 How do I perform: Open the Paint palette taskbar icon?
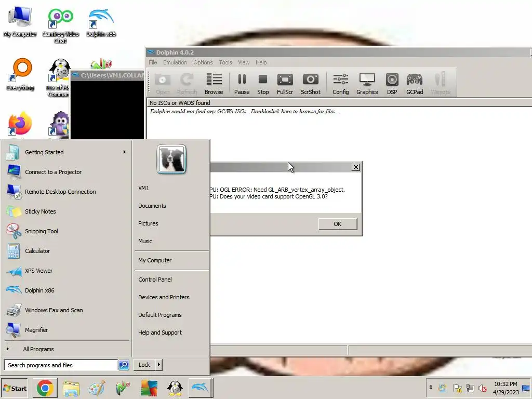point(97,388)
